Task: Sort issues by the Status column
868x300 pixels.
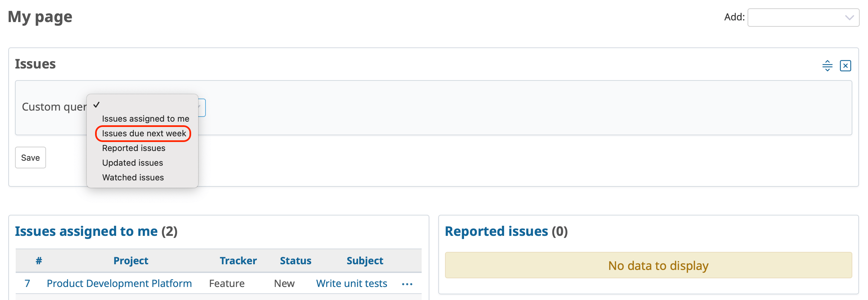Action: (x=296, y=261)
